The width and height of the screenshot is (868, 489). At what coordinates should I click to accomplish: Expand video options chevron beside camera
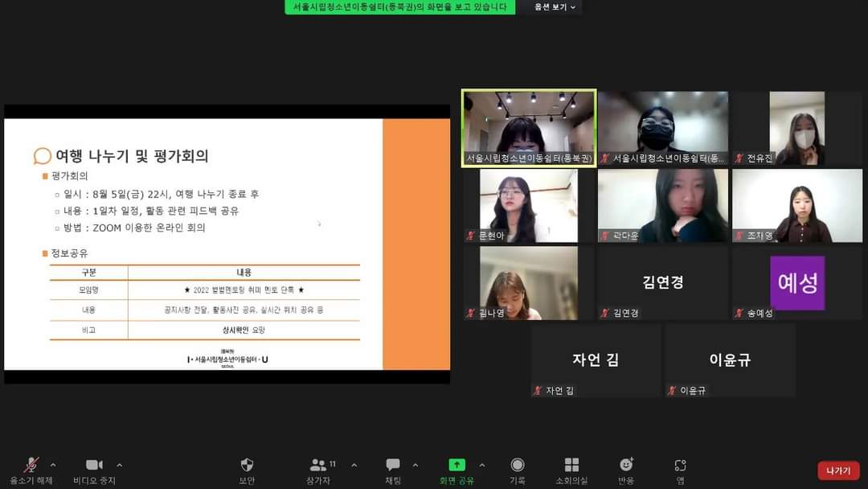(120, 465)
